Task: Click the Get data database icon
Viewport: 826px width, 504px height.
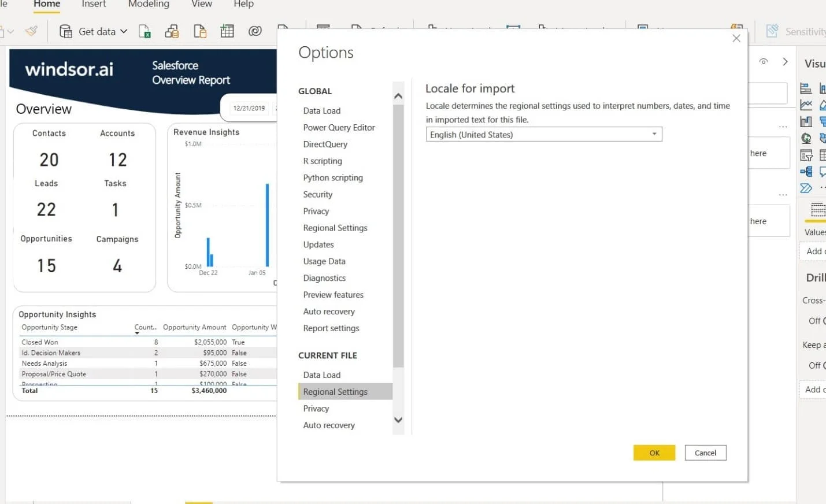Action: [66, 31]
